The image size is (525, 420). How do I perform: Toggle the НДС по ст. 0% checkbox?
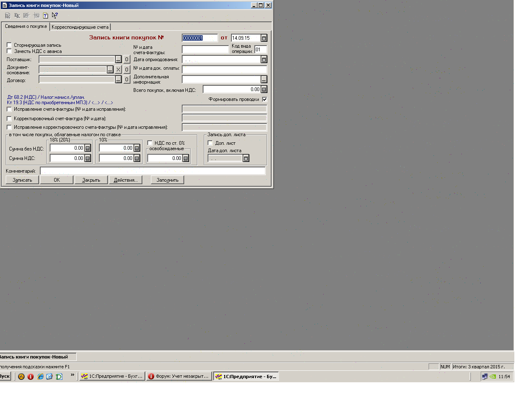point(150,143)
